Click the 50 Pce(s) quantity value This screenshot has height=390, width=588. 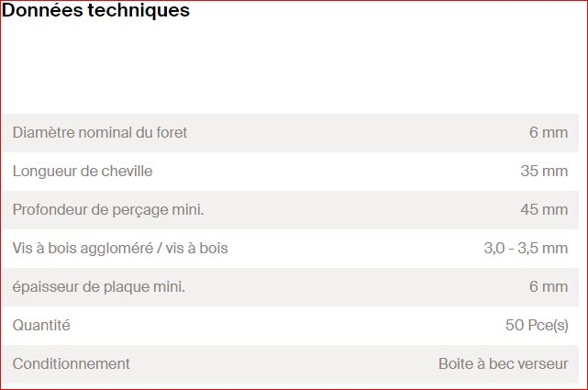point(537,325)
